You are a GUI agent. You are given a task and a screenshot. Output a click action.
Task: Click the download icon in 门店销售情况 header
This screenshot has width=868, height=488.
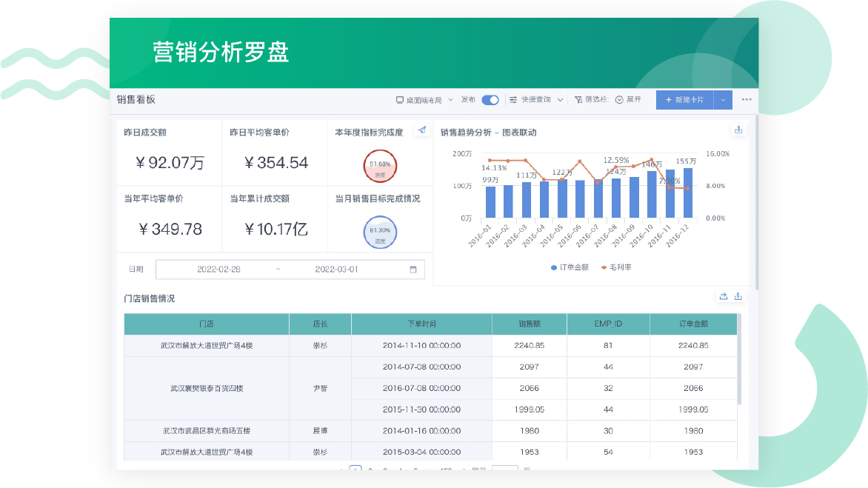738,296
